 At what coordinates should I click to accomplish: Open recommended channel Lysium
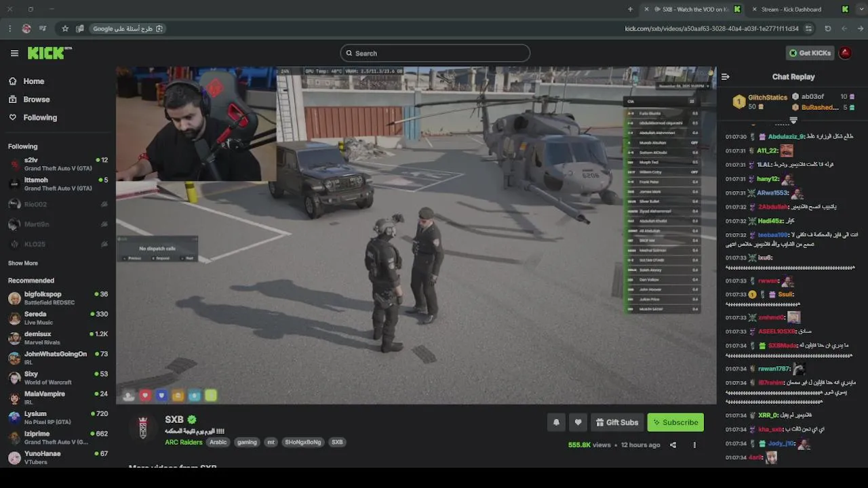pos(58,418)
